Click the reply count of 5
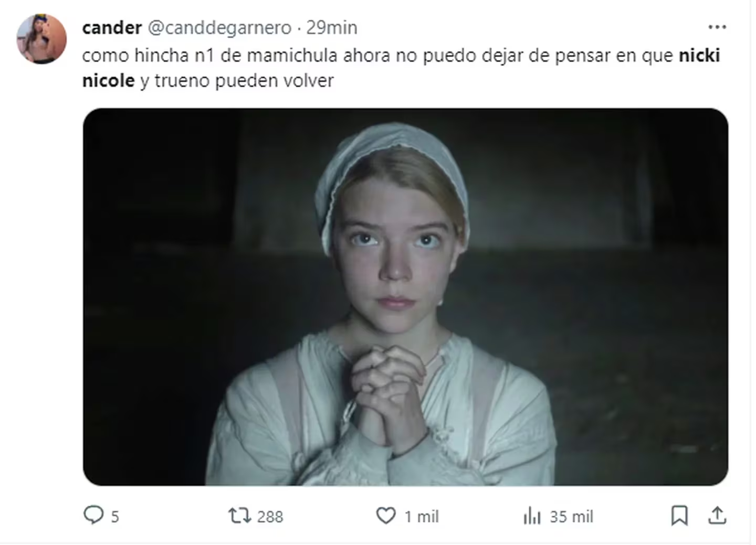This screenshot has width=756, height=545. tap(115, 517)
